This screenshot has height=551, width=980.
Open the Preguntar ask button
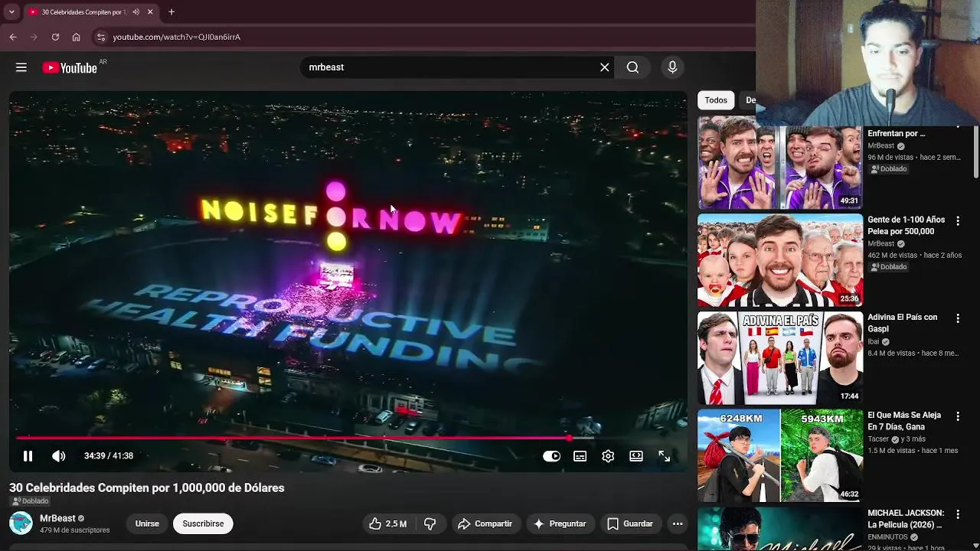pyautogui.click(x=560, y=524)
